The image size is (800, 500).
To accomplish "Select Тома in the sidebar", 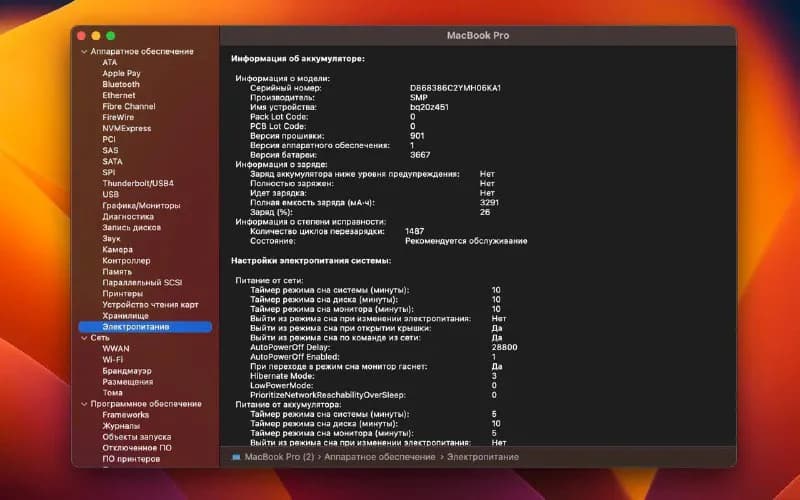I will pos(112,393).
